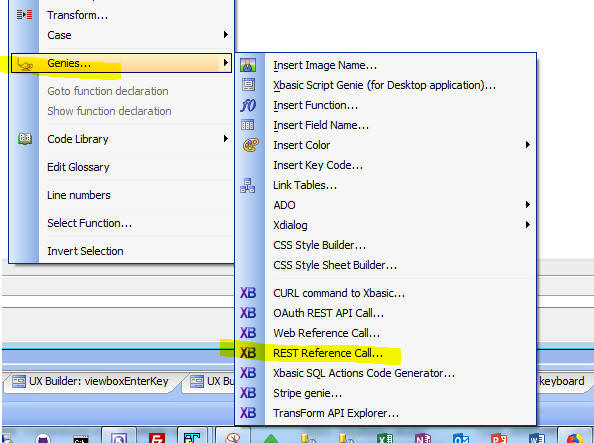
Task: Click the Xbasic Script Genie icon
Action: click(x=248, y=85)
